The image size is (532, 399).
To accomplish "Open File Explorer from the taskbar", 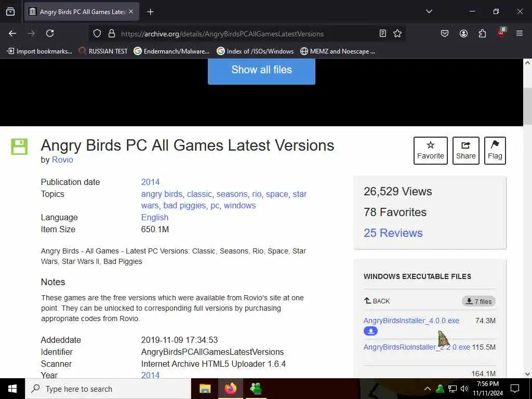I will [x=205, y=389].
